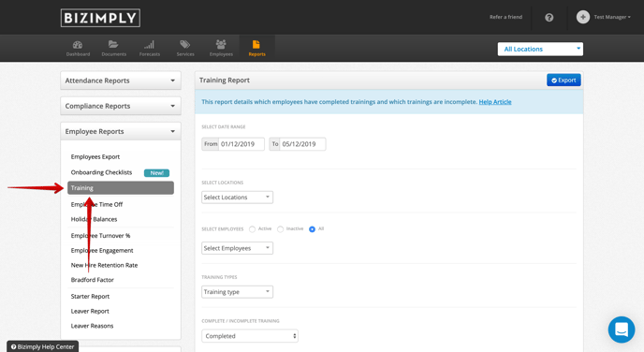The height and width of the screenshot is (352, 644).
Task: Open the Training type dropdown
Action: (x=237, y=292)
